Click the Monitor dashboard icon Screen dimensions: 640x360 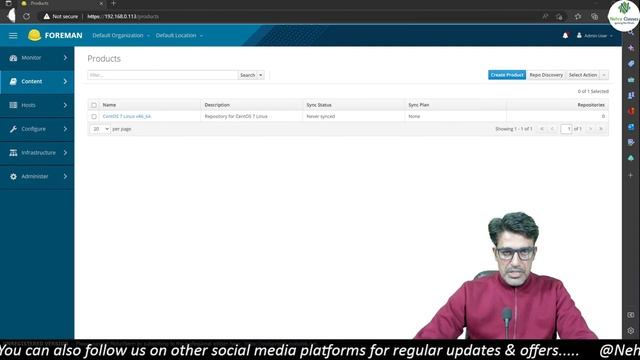pyautogui.click(x=13, y=58)
